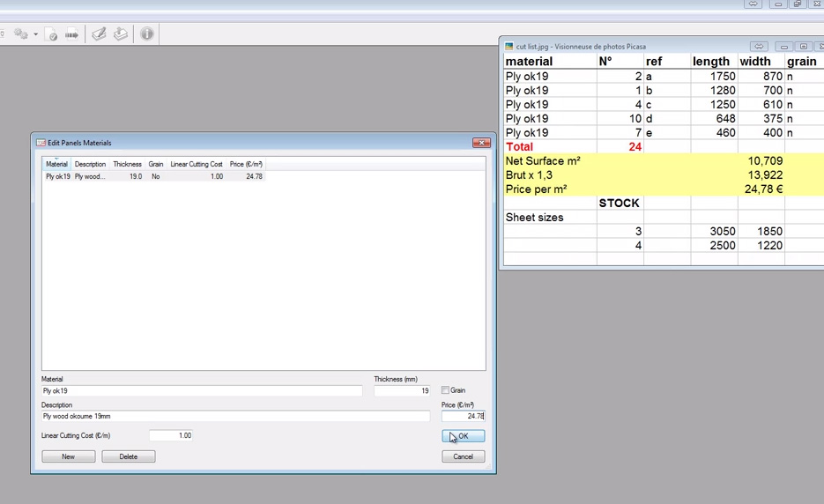Image resolution: width=824 pixels, height=504 pixels.
Task: Toggle the Grain checkbox
Action: point(445,390)
